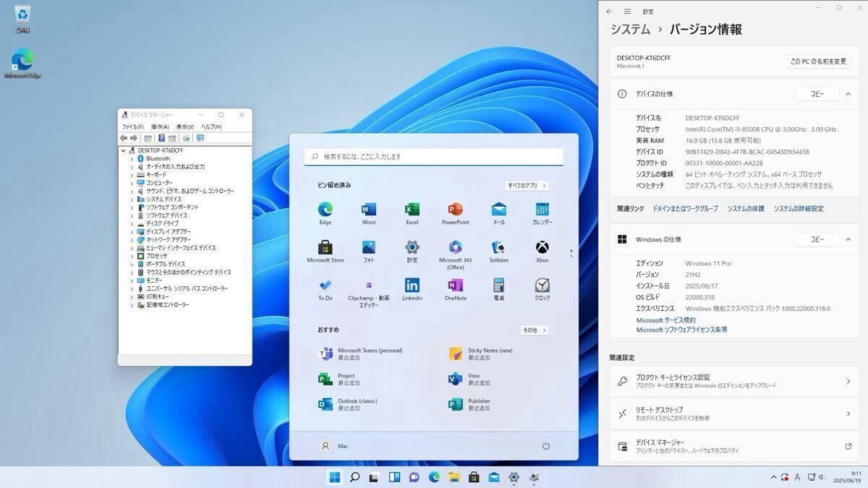The image size is (868, 488).
Task: Expand Bluetooth node in Device Manager
Action: coord(132,158)
